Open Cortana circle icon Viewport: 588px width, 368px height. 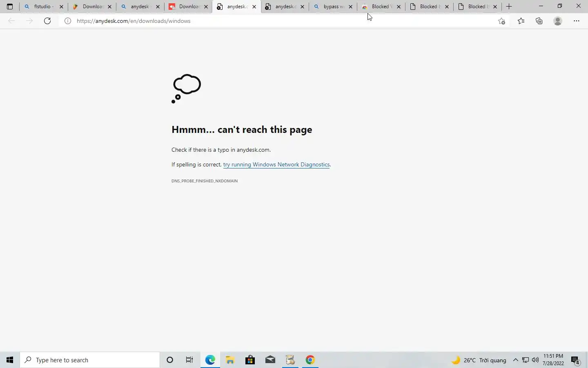170,360
